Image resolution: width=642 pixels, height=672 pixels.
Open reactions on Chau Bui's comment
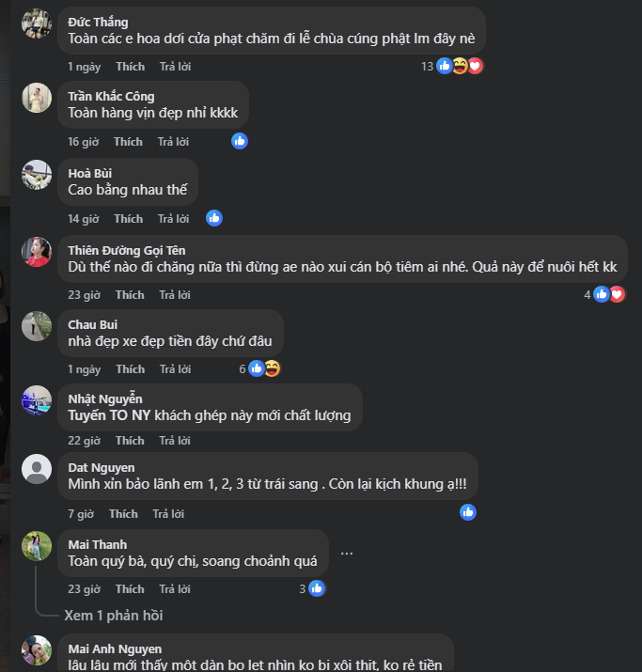(x=263, y=368)
